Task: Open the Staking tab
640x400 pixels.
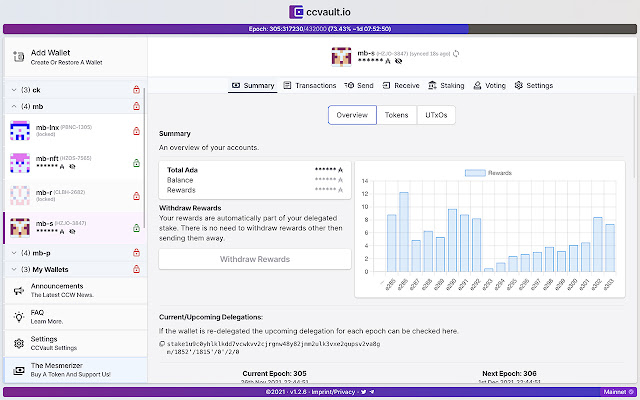Action: coord(446,85)
